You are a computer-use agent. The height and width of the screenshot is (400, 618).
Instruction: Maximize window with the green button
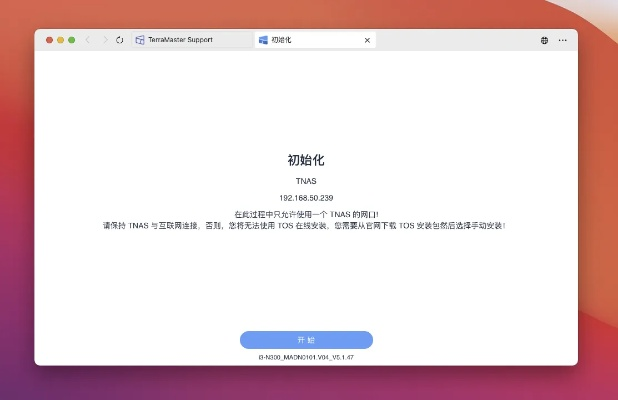(x=71, y=40)
